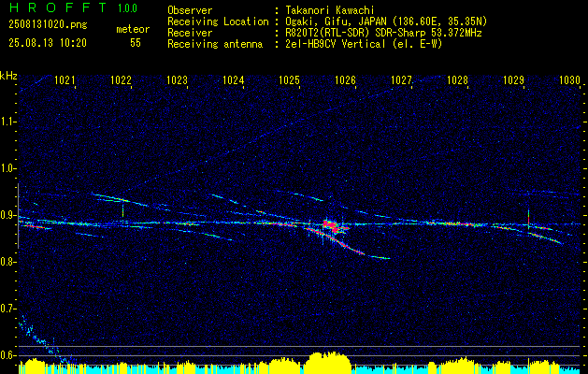Click the 1029 time axis marker
588x374 pixels.
514,80
